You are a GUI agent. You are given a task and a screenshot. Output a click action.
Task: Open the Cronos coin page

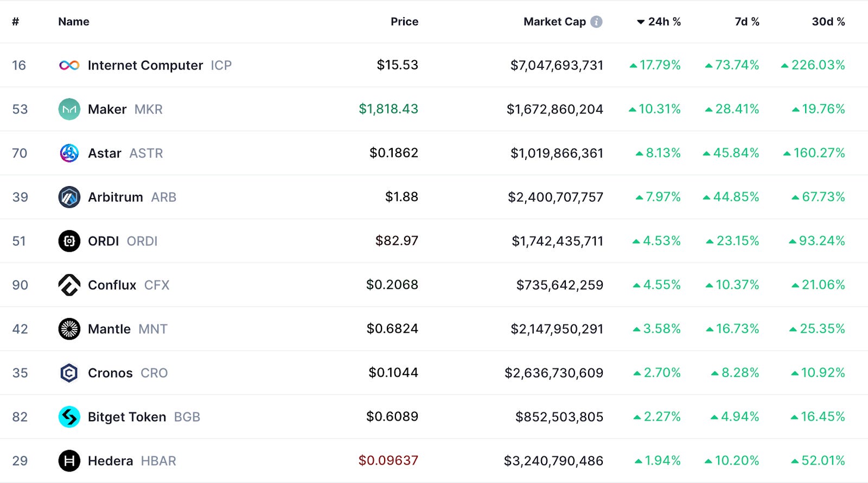110,373
